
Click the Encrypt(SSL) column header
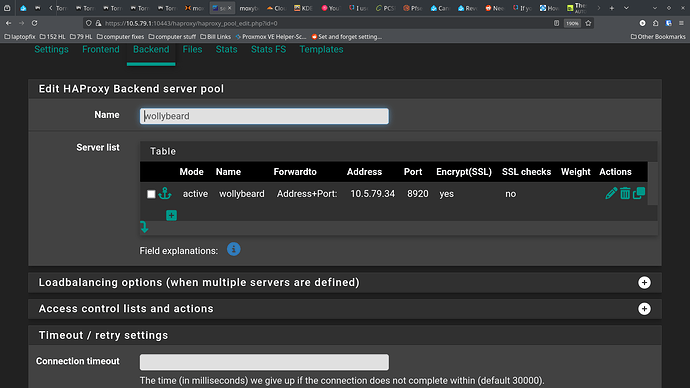point(464,172)
